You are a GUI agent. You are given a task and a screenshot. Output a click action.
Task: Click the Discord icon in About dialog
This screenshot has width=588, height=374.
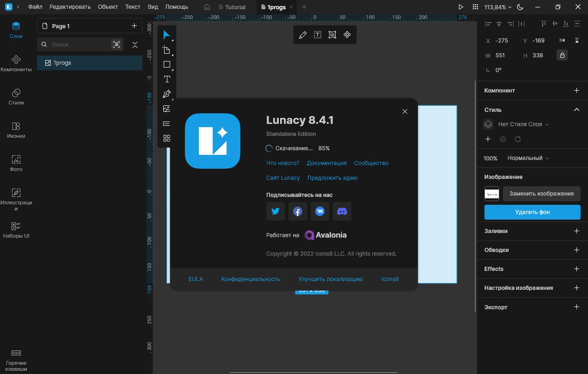(342, 211)
